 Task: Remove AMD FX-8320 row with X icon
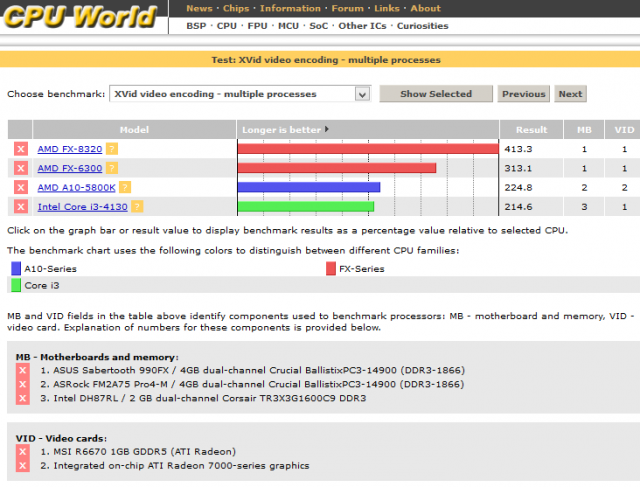pyautogui.click(x=21, y=149)
